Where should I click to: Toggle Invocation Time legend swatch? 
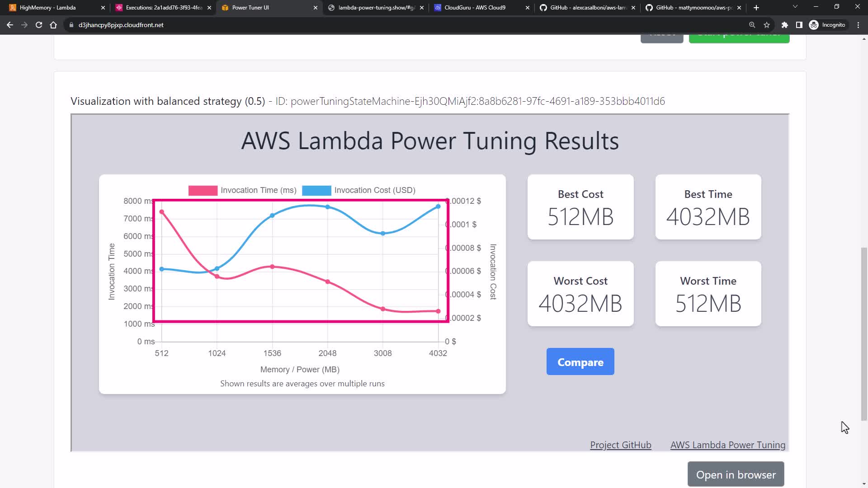(203, 190)
